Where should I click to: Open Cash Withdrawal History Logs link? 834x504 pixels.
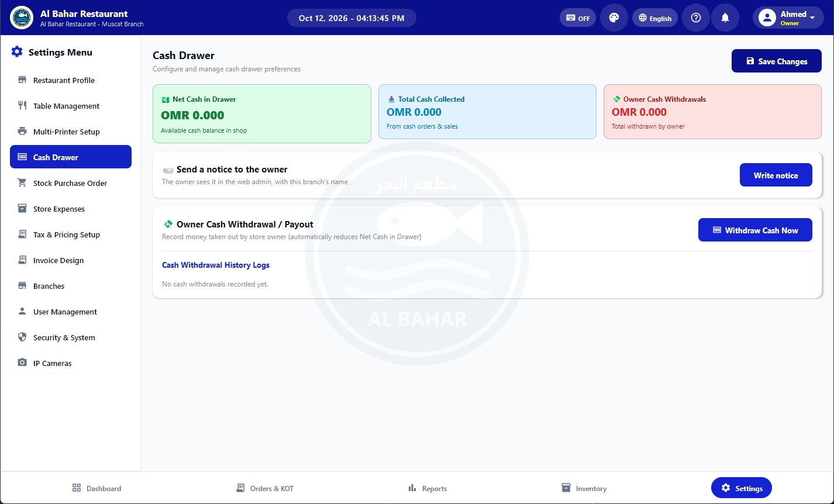coord(216,265)
